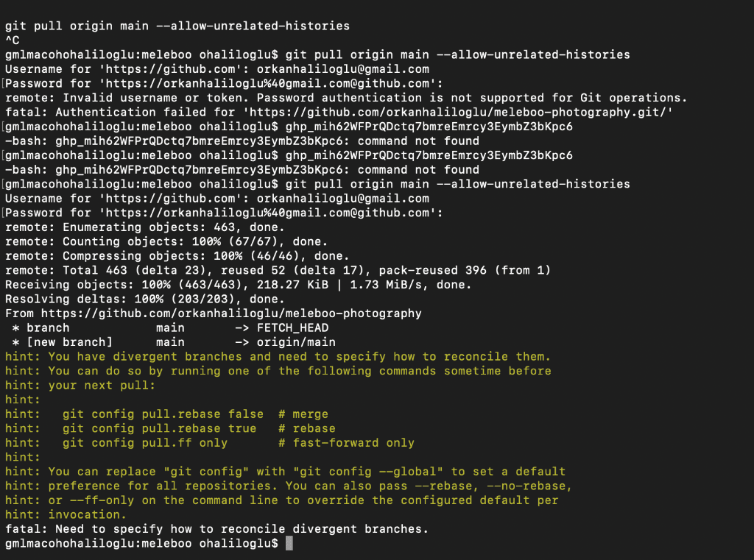Viewport: 754px width, 560px height.
Task: Click the '[new branch]' label
Action: point(69,342)
